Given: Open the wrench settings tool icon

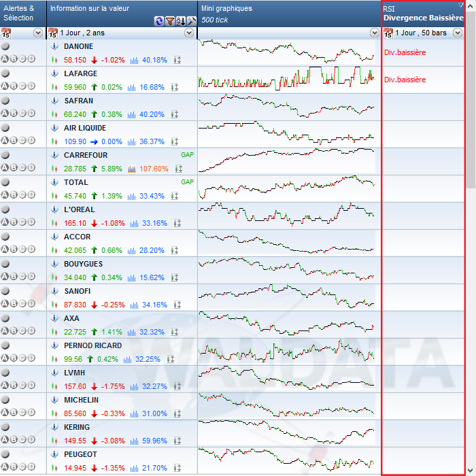Looking at the screenshot, I should (192, 21).
